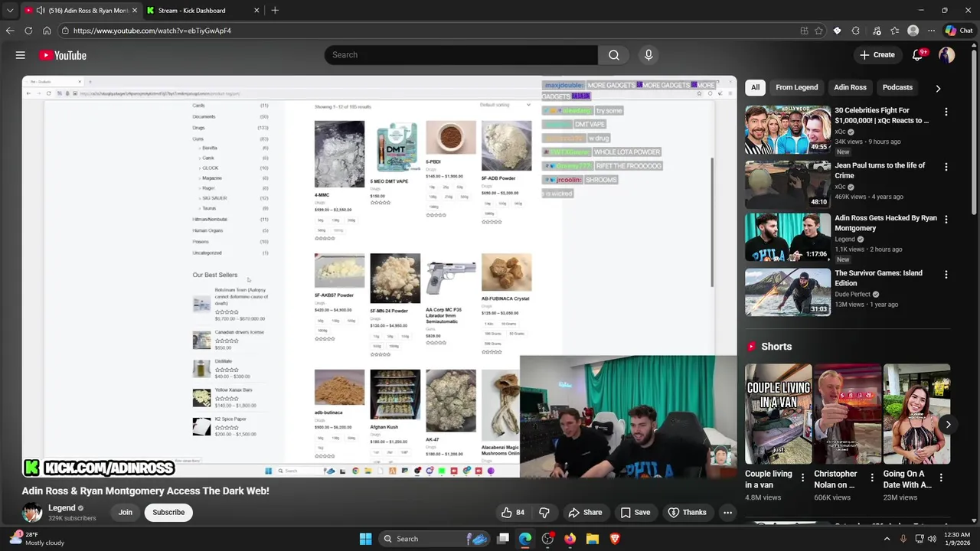Focus the YouTube search field
980x551 pixels.
tap(461, 55)
